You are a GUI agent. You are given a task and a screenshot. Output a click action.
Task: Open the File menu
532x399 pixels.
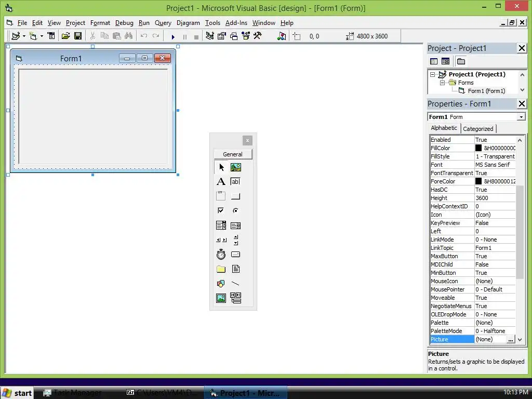[22, 23]
